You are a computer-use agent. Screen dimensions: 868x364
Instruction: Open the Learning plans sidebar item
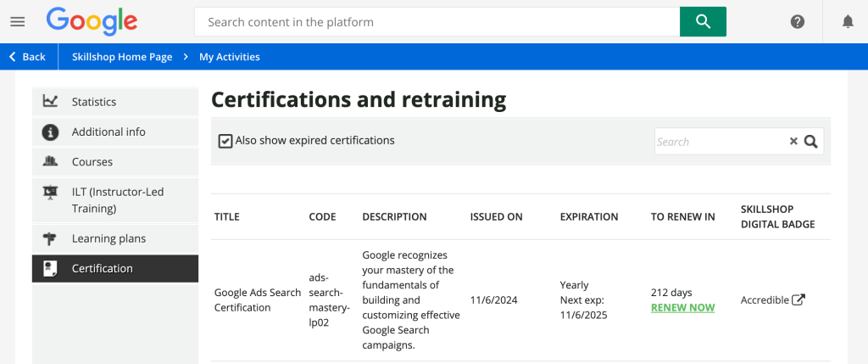pyautogui.click(x=115, y=238)
